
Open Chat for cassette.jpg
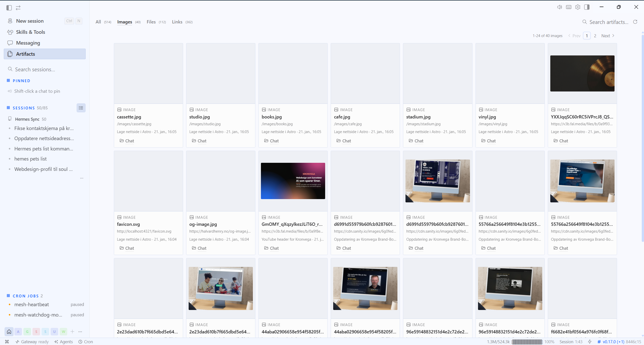coord(127,141)
